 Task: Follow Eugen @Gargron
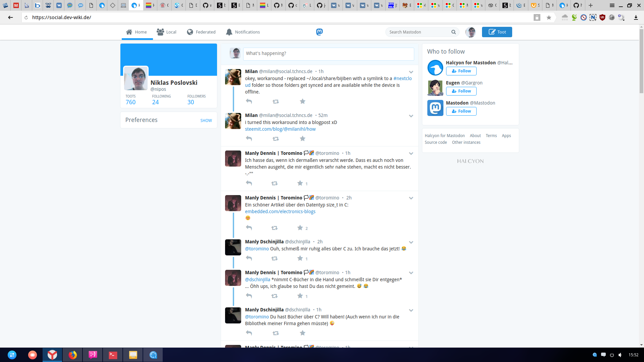pos(461,91)
